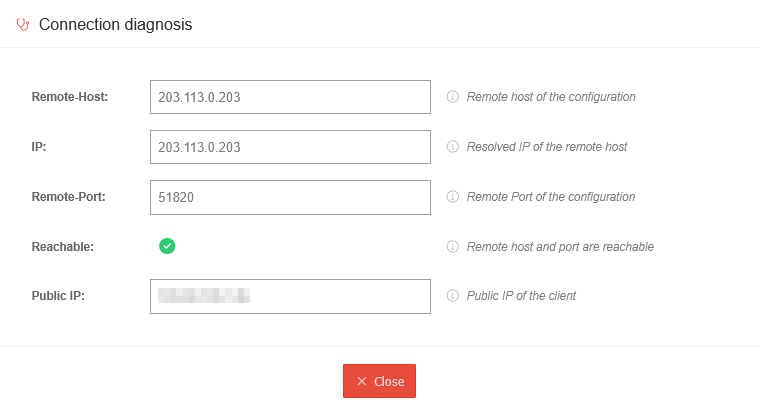Click the Public IP label
760x415 pixels.
pyautogui.click(x=59, y=296)
